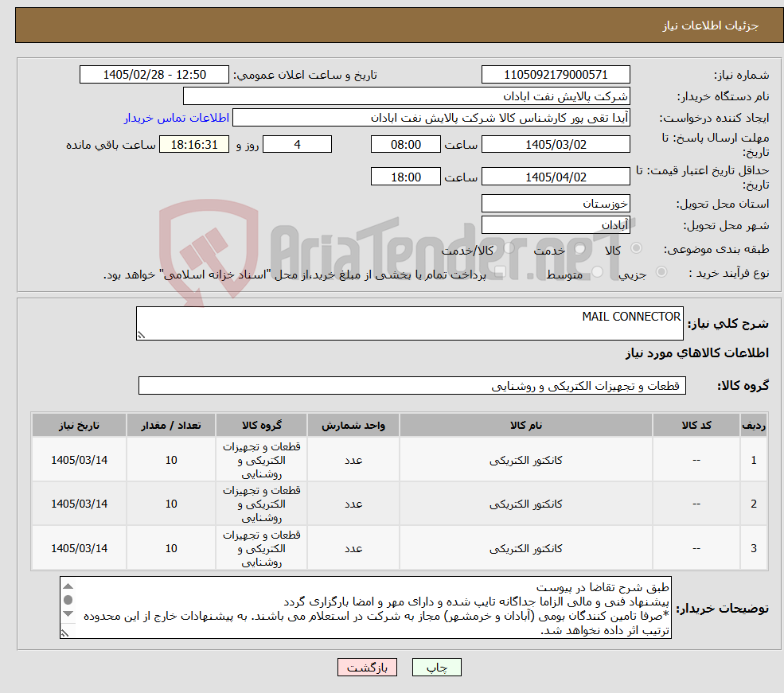Click the تعداد / مقدار column header
Viewport: 784px width, 693px height.
(171, 425)
